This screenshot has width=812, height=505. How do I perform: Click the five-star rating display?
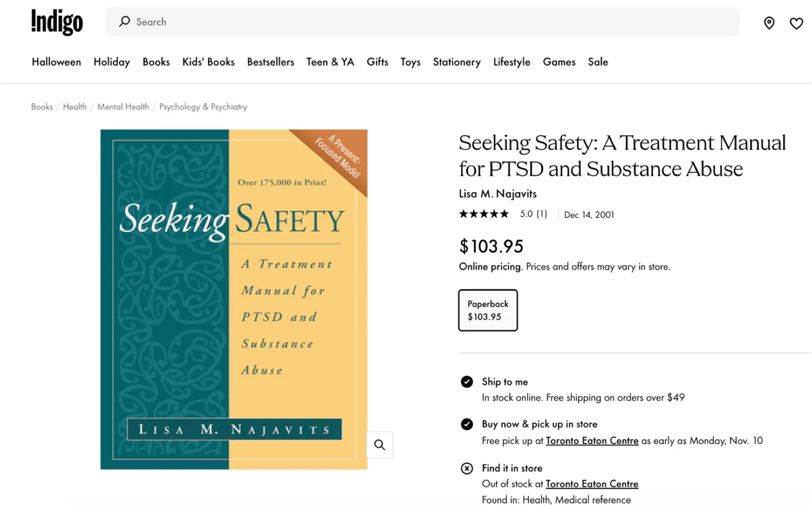pos(483,214)
